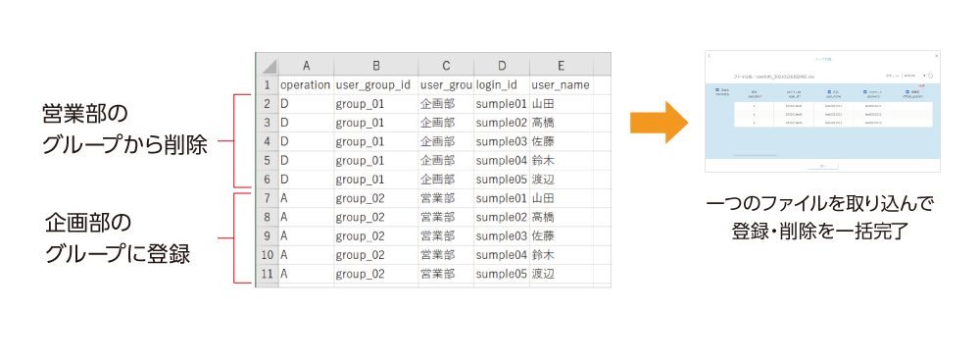Select column header A in the spreadsheet
Screen dimensions: 980x364
click(306, 66)
